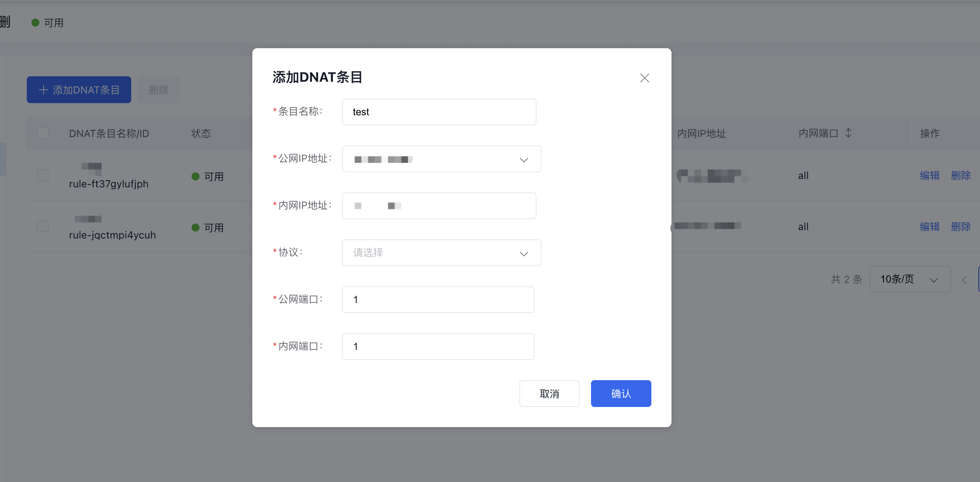Click the 共 2 条 total count text
Screen dimensions: 980x482
coord(846,279)
